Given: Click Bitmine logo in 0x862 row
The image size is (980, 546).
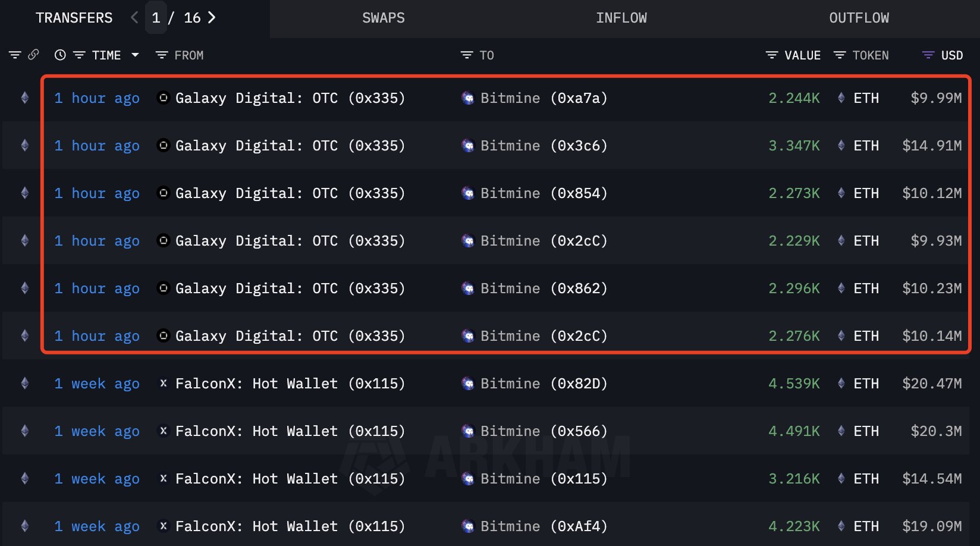Looking at the screenshot, I should point(468,288).
